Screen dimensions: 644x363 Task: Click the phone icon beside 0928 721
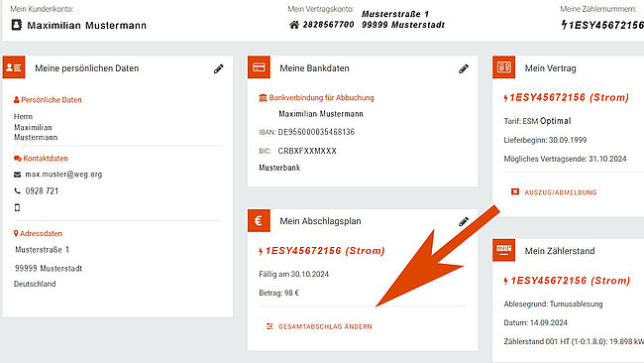point(17,191)
